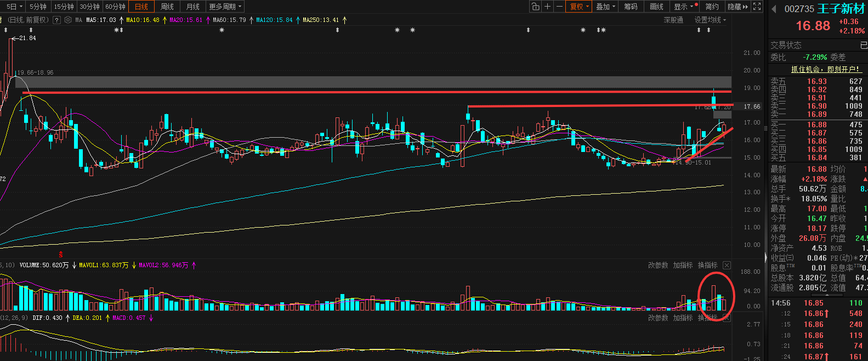Viewport: 868px width, 361px height.
Task: Switch to the 5分钟 chart period
Action: click(38, 7)
